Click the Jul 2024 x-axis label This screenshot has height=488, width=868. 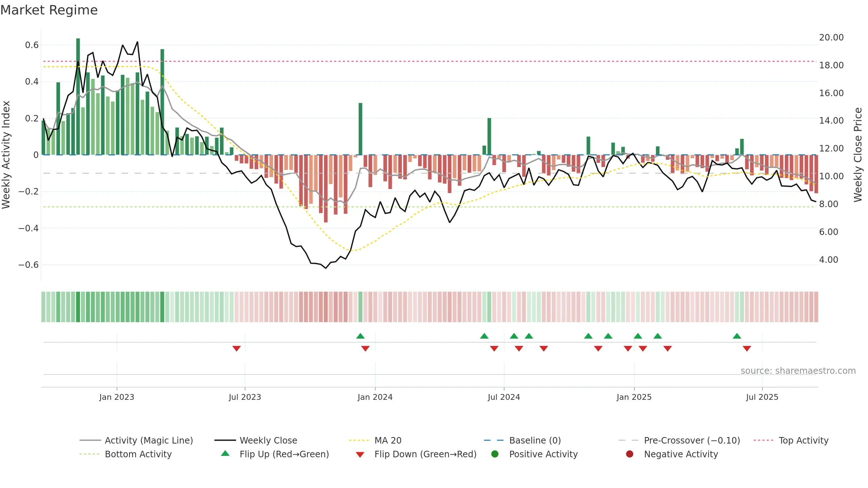pos(504,397)
